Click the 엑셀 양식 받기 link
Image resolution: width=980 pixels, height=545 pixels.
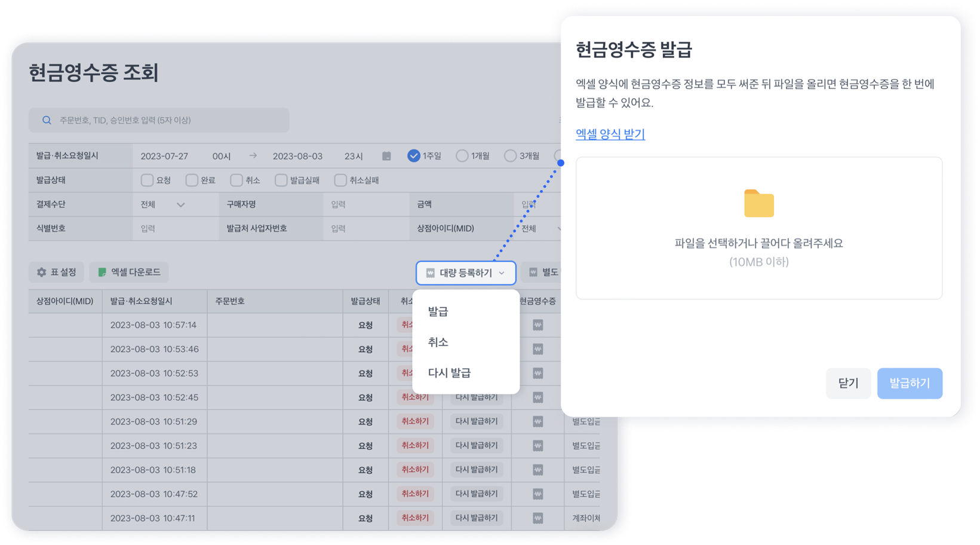click(x=610, y=134)
